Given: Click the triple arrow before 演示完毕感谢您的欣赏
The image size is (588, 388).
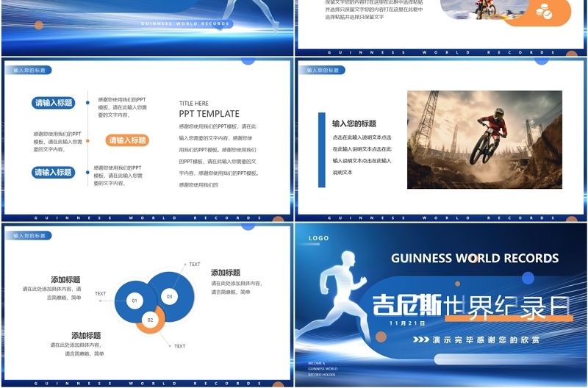Looking at the screenshot, I should click(420, 339).
